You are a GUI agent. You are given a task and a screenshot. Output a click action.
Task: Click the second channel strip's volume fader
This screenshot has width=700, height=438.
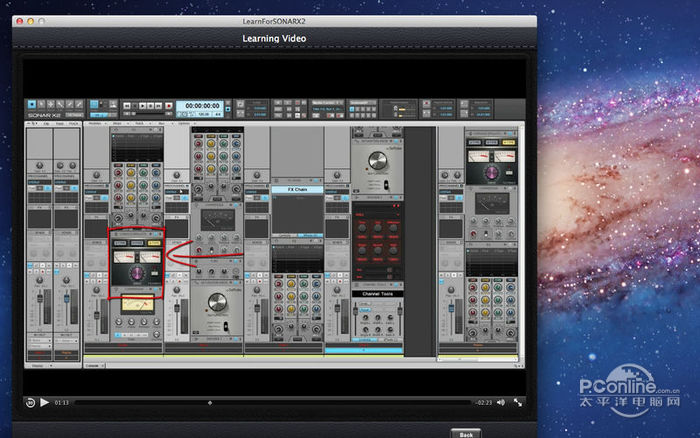coord(67,297)
